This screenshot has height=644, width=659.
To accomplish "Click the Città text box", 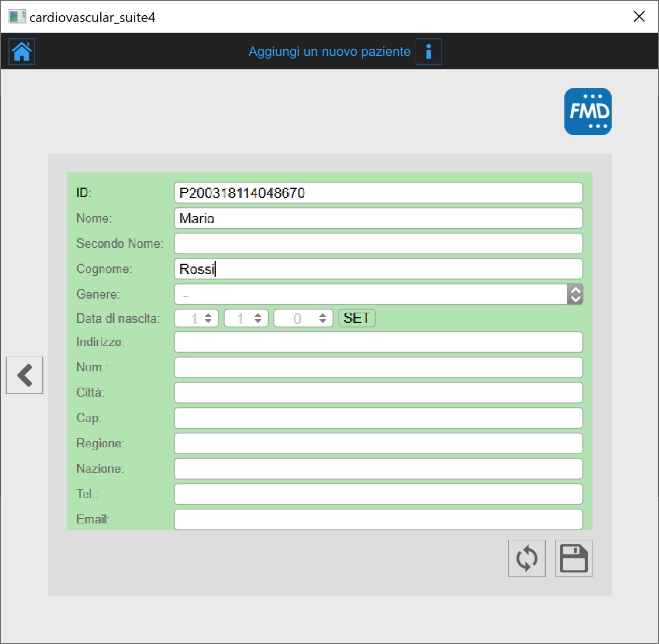I will pyautogui.click(x=379, y=393).
